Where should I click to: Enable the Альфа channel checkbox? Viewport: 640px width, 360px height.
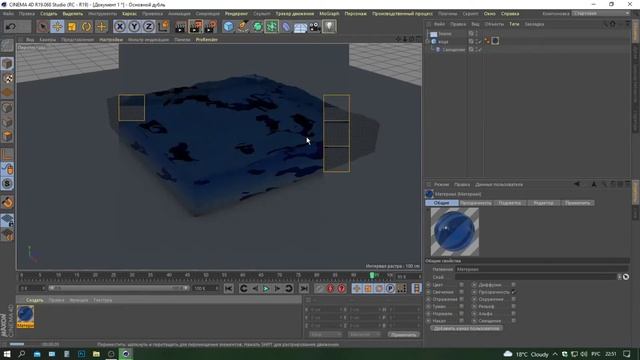[x=513, y=314]
